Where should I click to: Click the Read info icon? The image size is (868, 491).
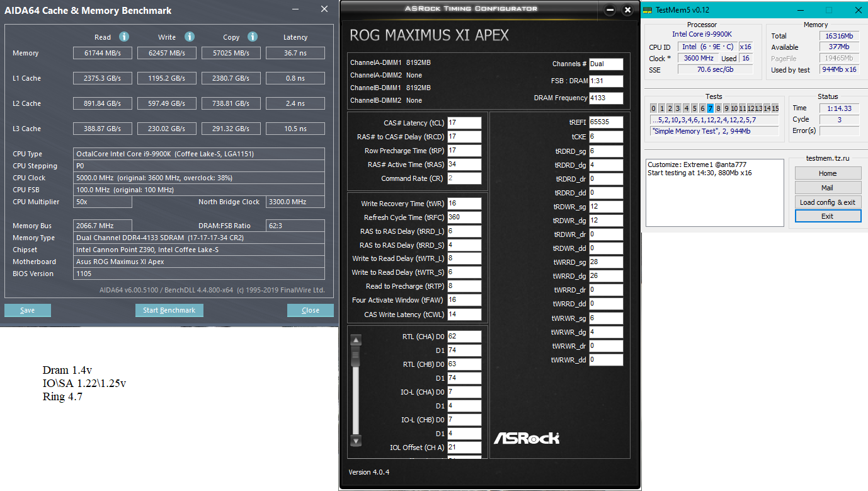[124, 37]
